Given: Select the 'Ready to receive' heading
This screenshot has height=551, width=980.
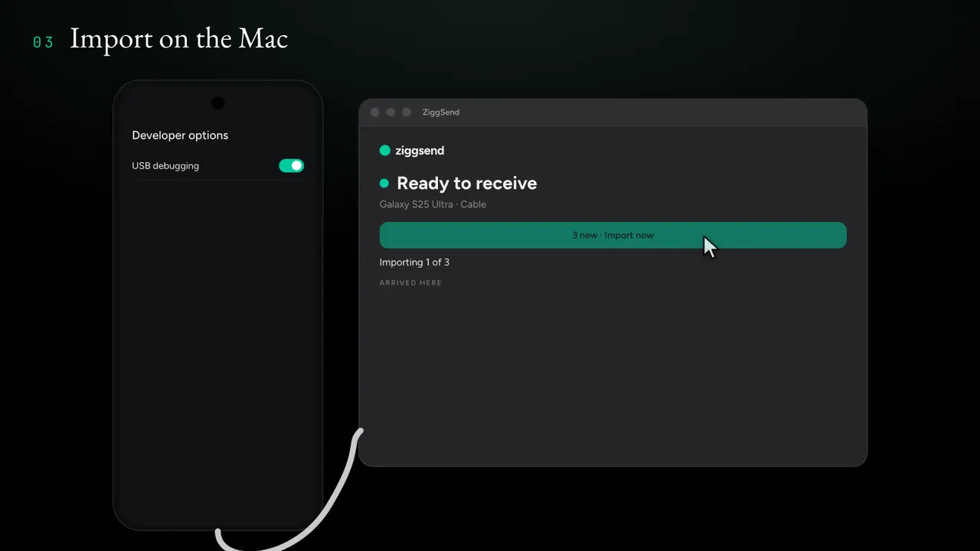Looking at the screenshot, I should click(467, 184).
